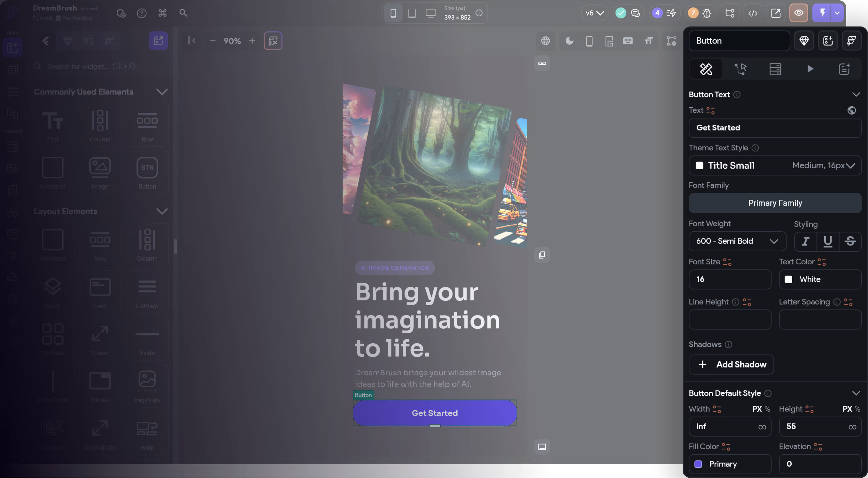Open the Text Color White dropdown

(820, 279)
